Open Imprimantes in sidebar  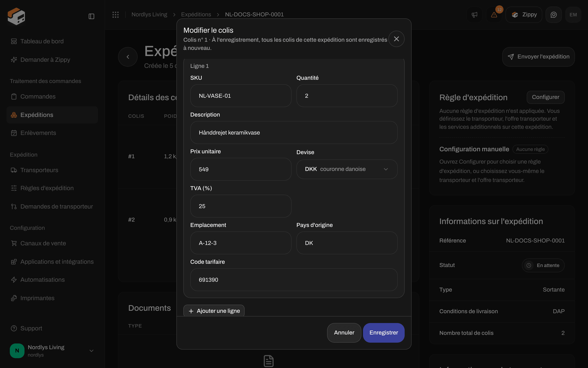point(52,298)
